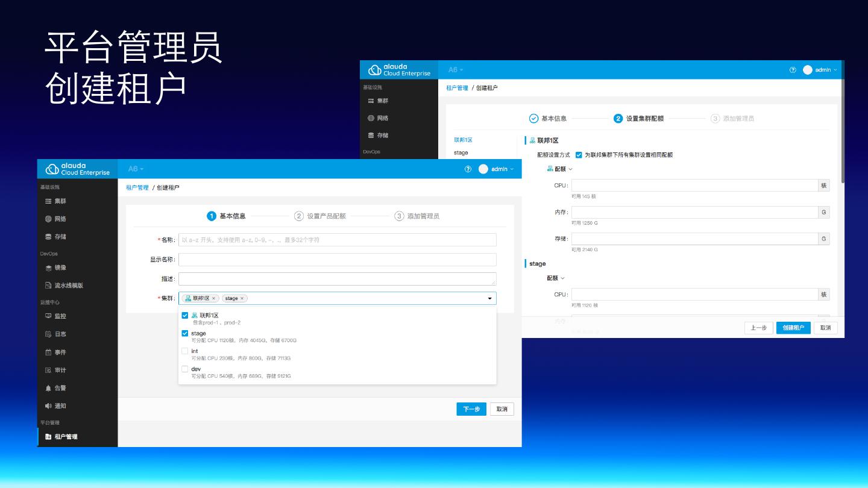Click the 下一步 button

point(471,409)
